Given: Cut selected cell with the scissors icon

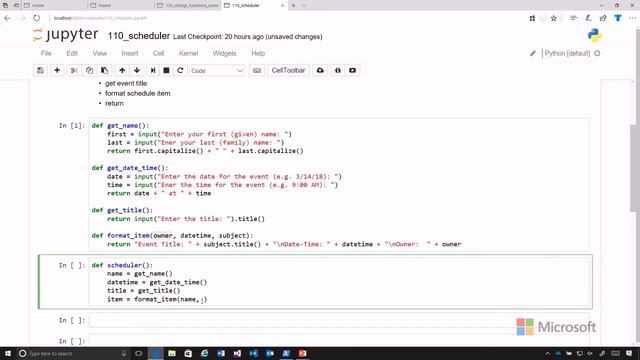Looking at the screenshot, I should click(74, 71).
